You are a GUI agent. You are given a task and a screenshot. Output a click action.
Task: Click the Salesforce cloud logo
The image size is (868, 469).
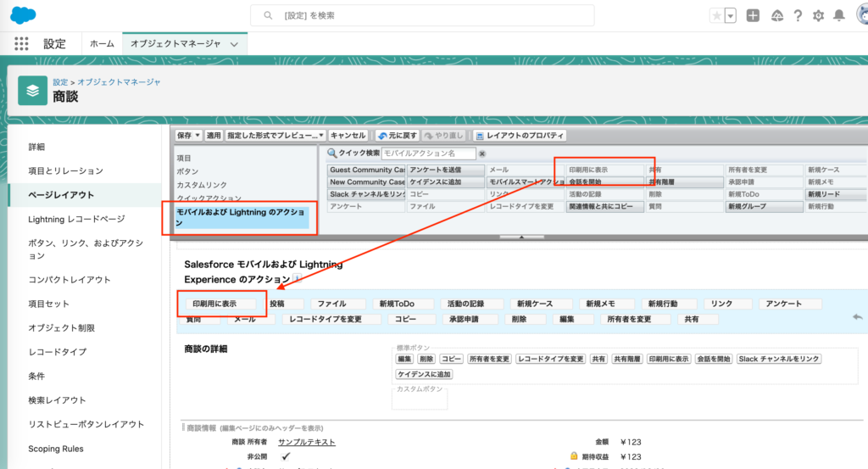(x=23, y=15)
